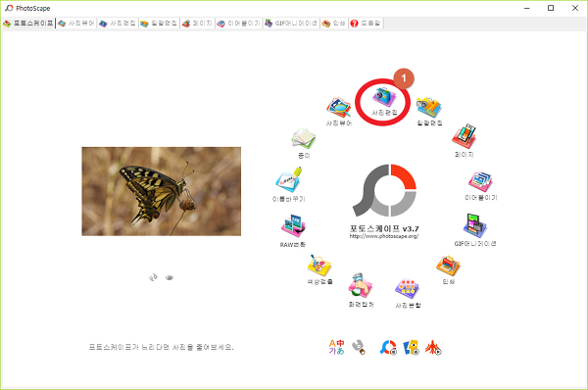Click the 포토스케이프 v3.7 version text
The width and height of the screenshot is (588, 390).
tap(384, 228)
